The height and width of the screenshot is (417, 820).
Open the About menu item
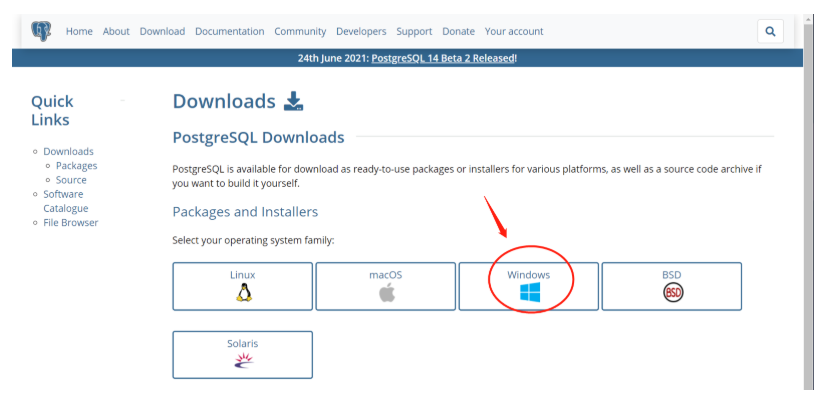tap(116, 31)
